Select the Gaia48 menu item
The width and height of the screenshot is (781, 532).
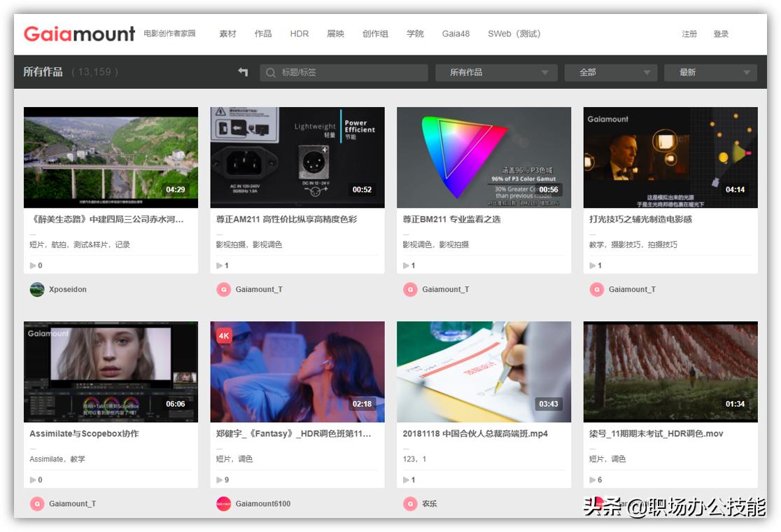[456, 34]
